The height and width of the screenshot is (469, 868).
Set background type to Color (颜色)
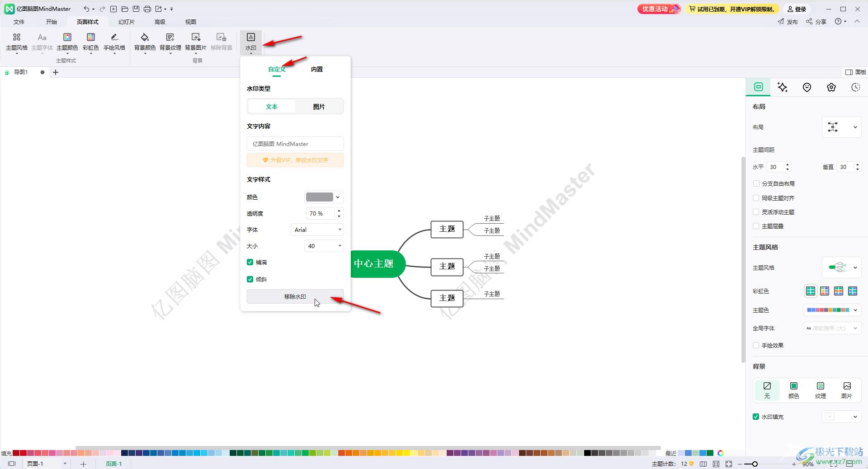tap(793, 390)
